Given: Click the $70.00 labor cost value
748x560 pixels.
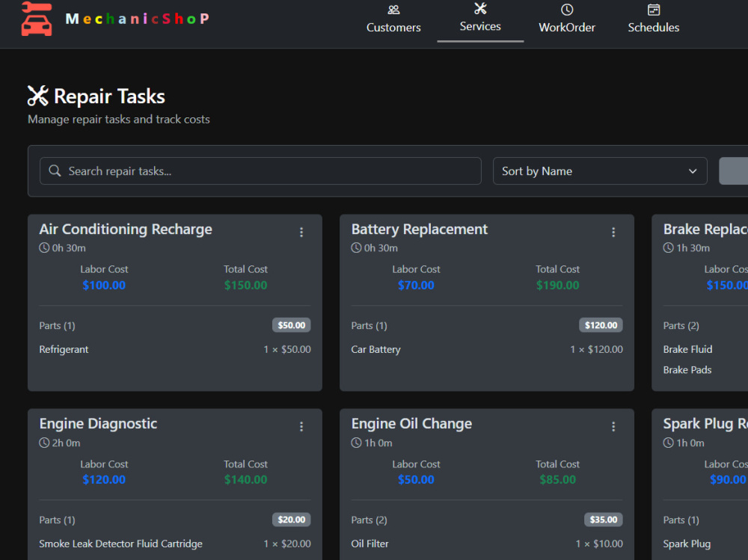Looking at the screenshot, I should (x=416, y=286).
